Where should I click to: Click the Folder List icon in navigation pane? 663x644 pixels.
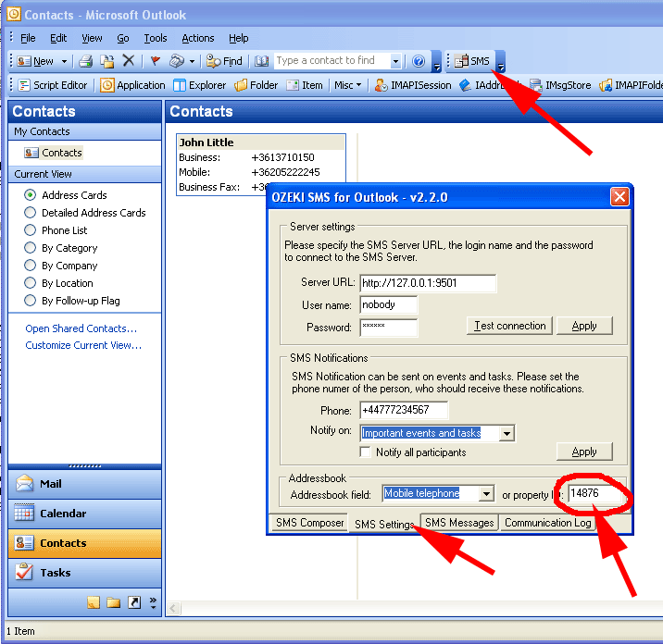coord(113,602)
